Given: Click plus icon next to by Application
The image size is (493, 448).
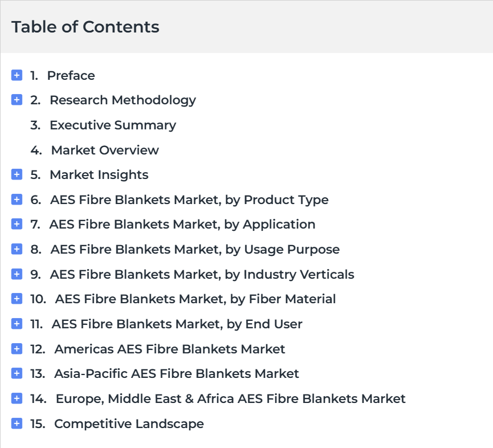Looking at the screenshot, I should pyautogui.click(x=17, y=224).
